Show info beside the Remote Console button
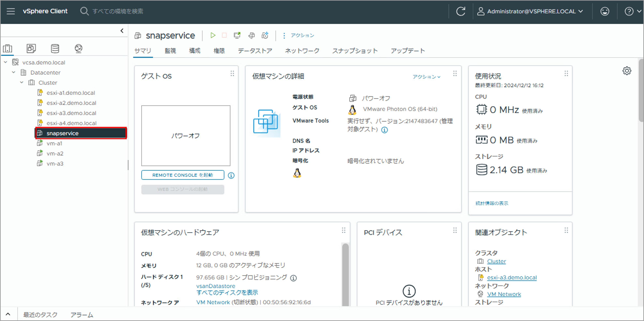644x321 pixels. [x=231, y=176]
